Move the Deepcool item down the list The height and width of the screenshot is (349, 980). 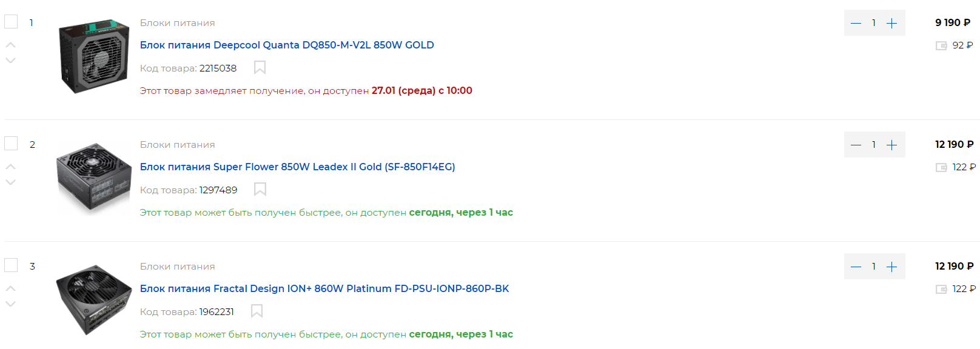[x=11, y=61]
